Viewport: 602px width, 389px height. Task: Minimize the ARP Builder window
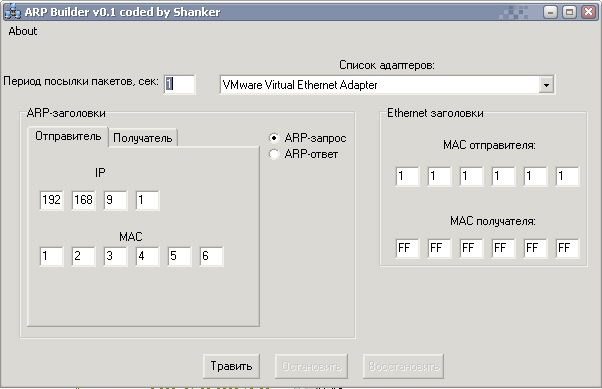(x=550, y=12)
